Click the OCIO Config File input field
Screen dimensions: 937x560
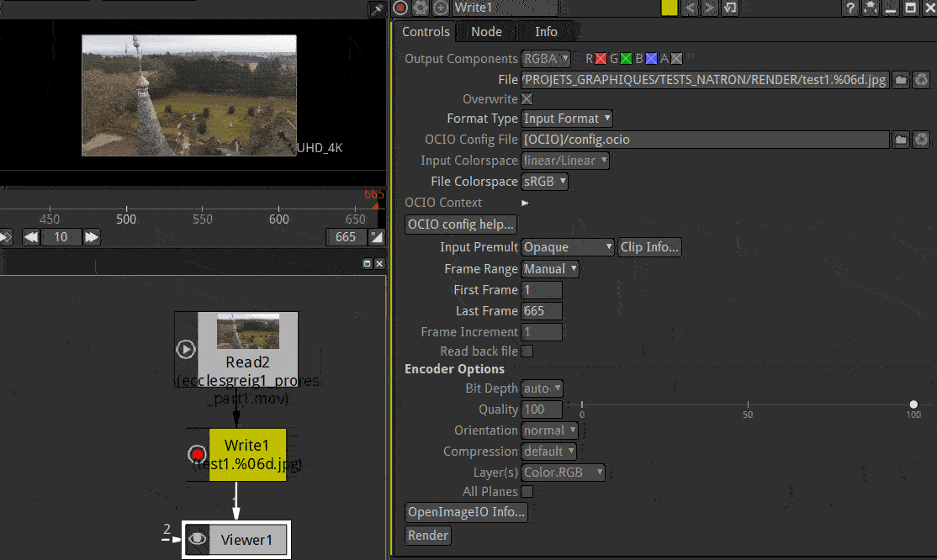705,140
